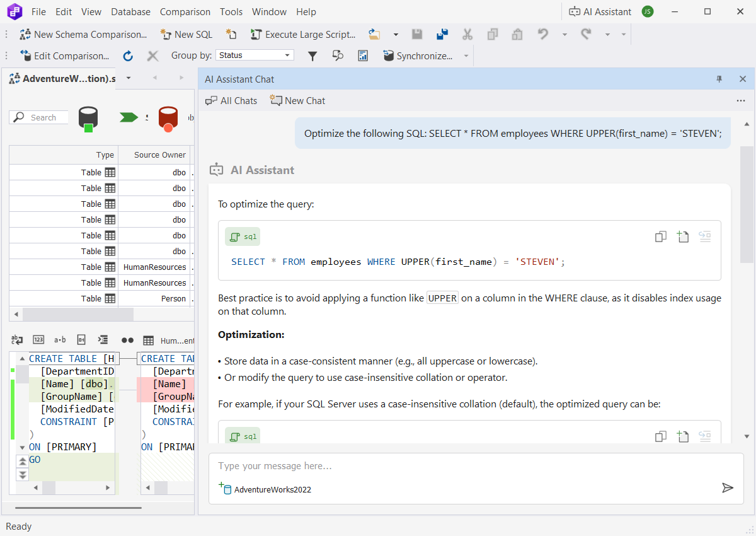756x536 pixels.
Task: Open the comparison toolbar overflow dropdown
Action: [466, 55]
